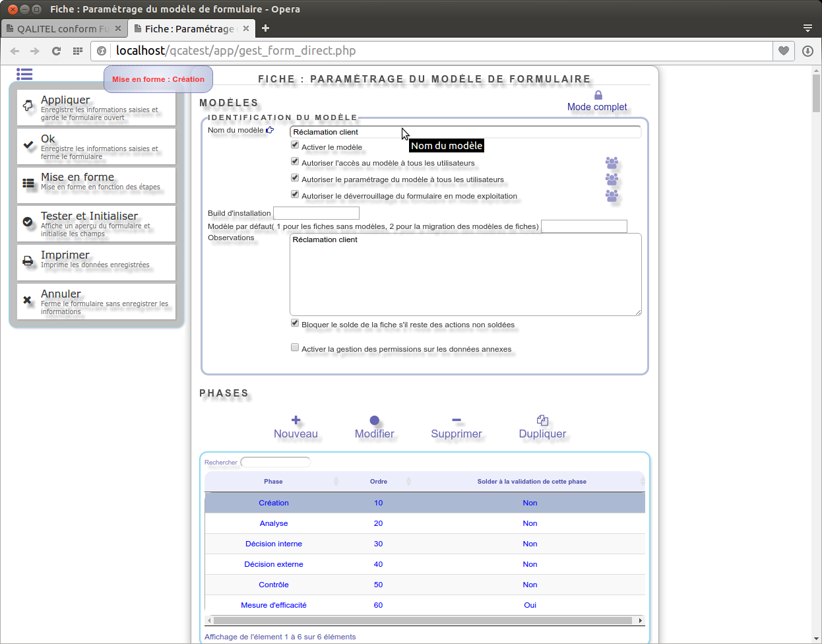Click the Annuler cross icon
822x644 pixels.
(x=28, y=300)
